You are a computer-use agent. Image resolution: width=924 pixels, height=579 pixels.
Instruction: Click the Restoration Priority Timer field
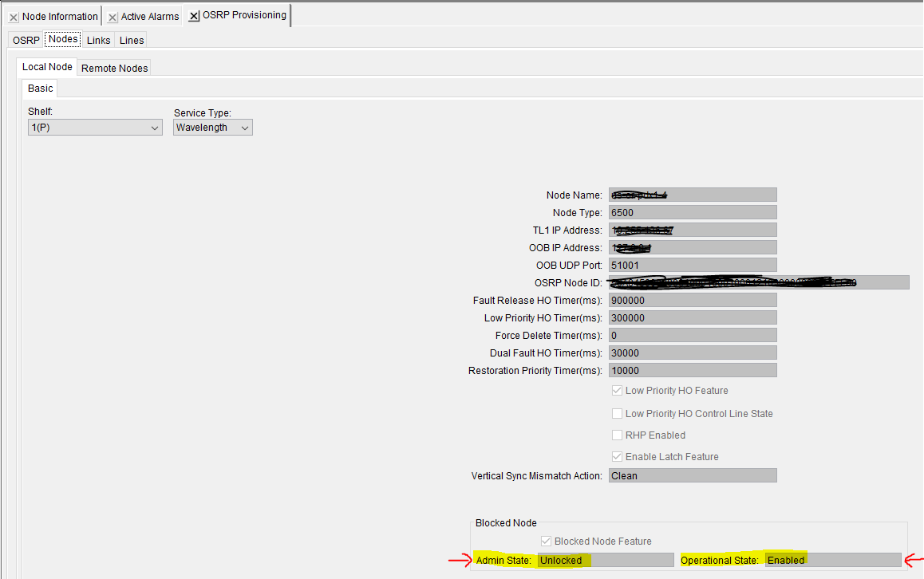(693, 371)
